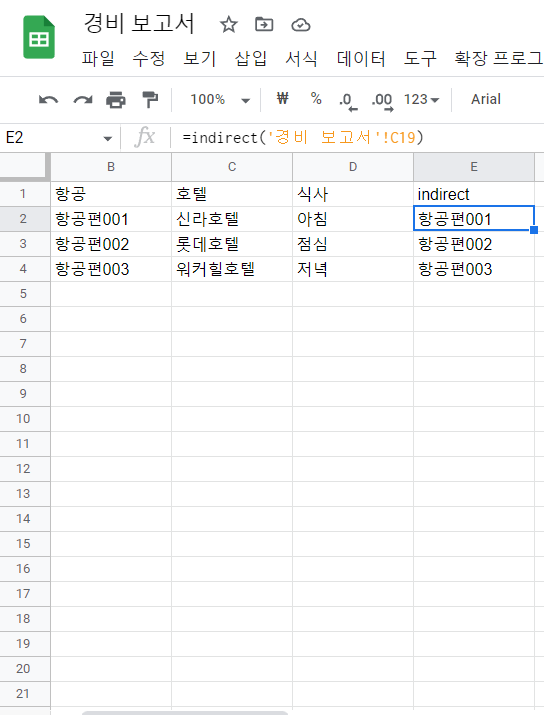
Task: Open the Google Sheets home icon
Action: [39, 37]
